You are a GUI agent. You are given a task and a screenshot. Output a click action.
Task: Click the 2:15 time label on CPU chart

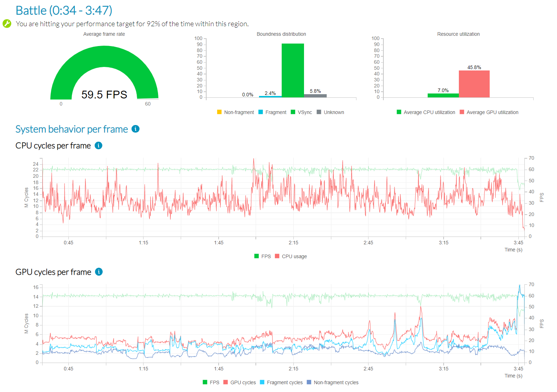point(293,243)
